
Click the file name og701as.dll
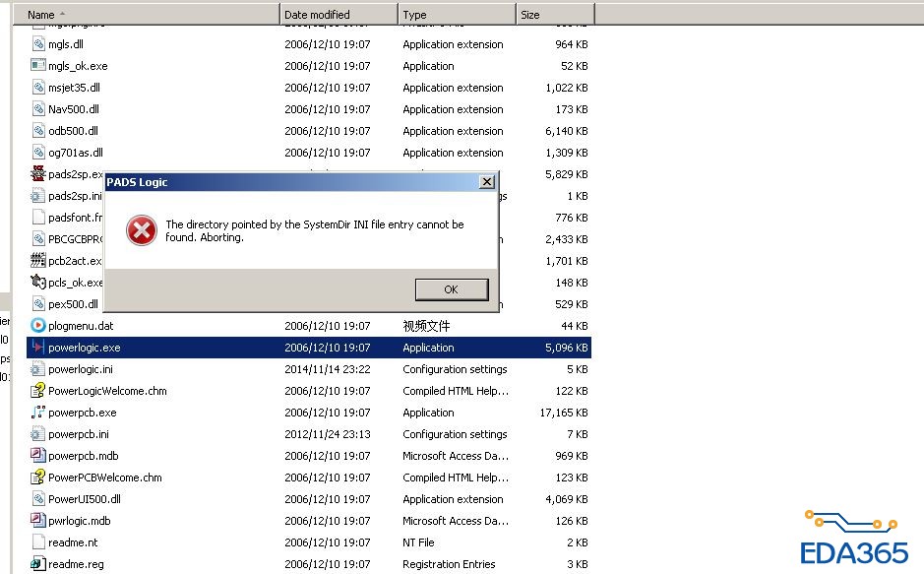coord(76,153)
